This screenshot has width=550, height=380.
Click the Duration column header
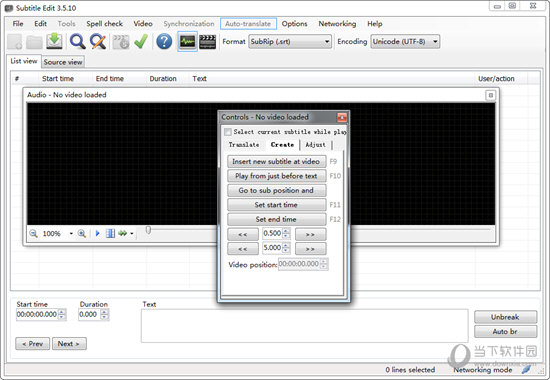click(163, 79)
